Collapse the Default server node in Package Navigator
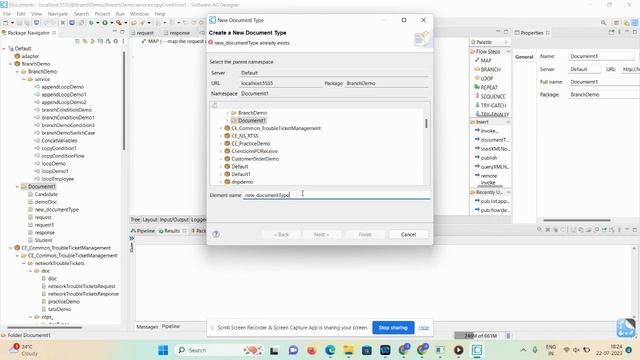This screenshot has height=360, width=640. point(4,49)
